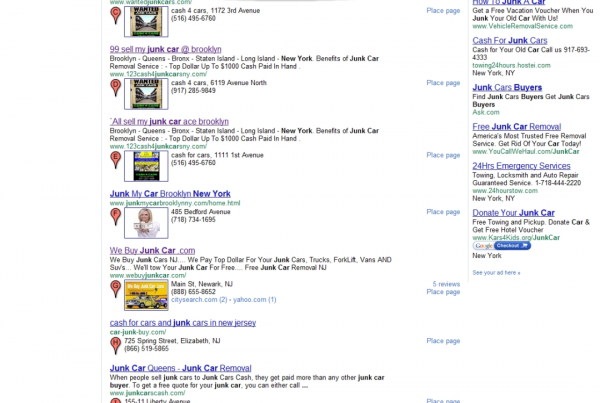The width and height of the screenshot is (600, 403).
Task: Open the Junk Cars Buyers ad
Action: (507, 88)
